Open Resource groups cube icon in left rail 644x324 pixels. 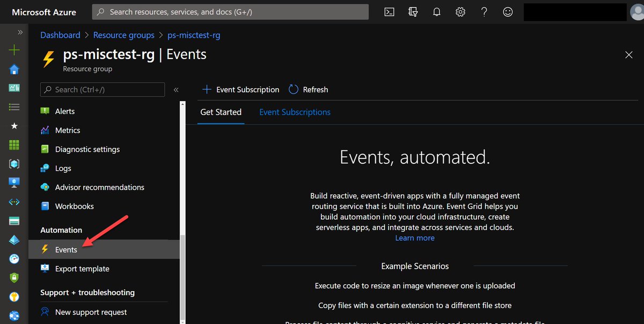tap(14, 164)
